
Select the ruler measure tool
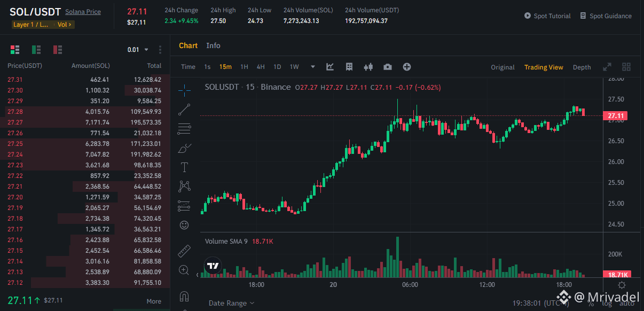(184, 251)
